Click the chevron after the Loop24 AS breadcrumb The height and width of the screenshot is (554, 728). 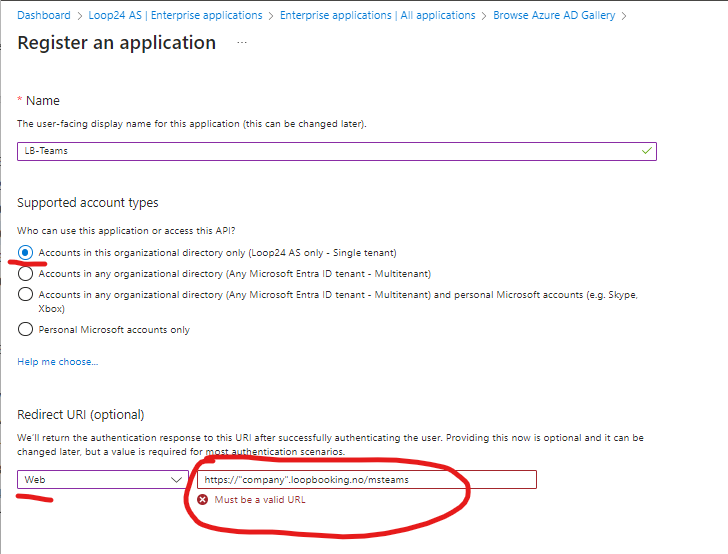click(271, 16)
